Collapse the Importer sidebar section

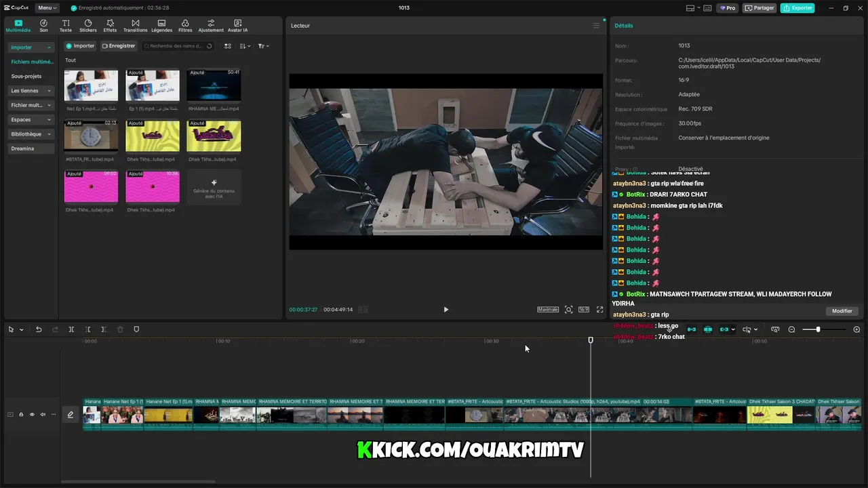tap(31, 47)
